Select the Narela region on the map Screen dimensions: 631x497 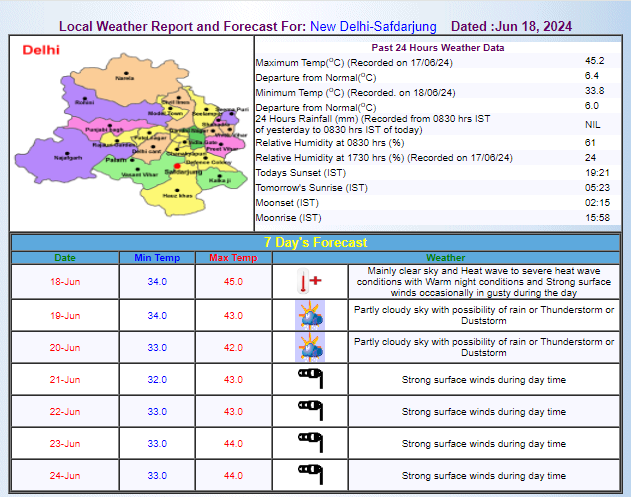pos(124,77)
